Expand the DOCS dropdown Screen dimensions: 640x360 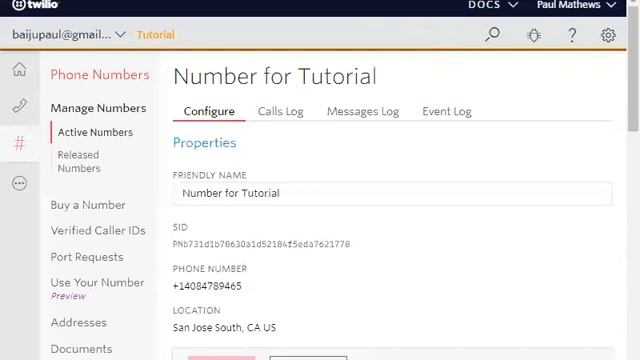(x=493, y=5)
